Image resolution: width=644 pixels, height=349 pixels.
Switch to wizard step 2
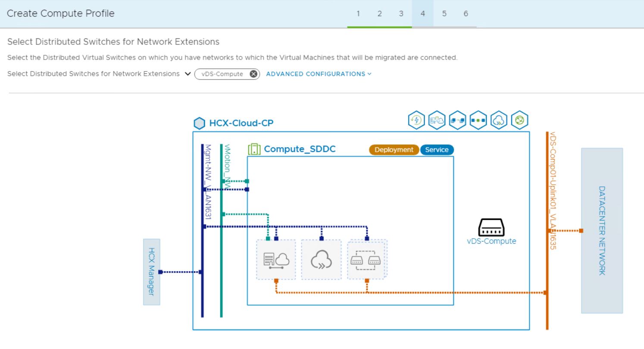379,13
